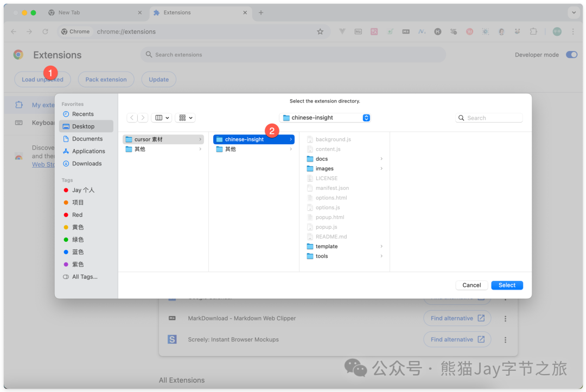The image size is (586, 392).
Task: Open Chrome three-dot menu
Action: pos(573,31)
